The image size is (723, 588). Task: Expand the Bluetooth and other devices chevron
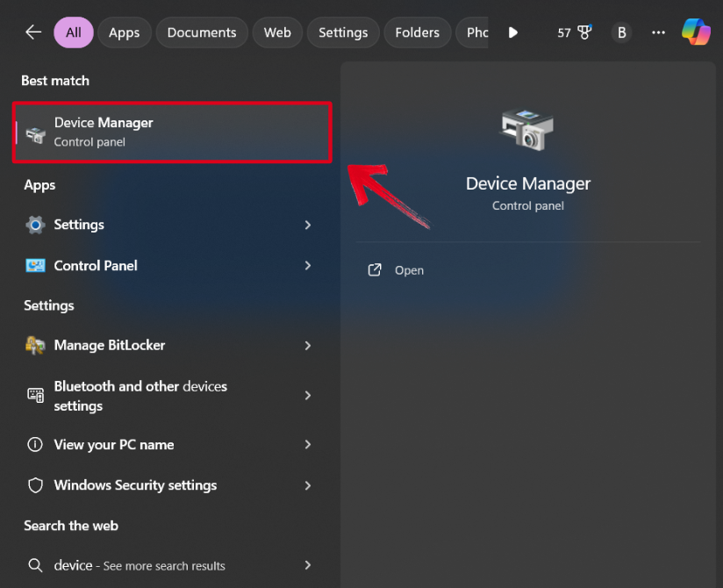pyautogui.click(x=308, y=395)
